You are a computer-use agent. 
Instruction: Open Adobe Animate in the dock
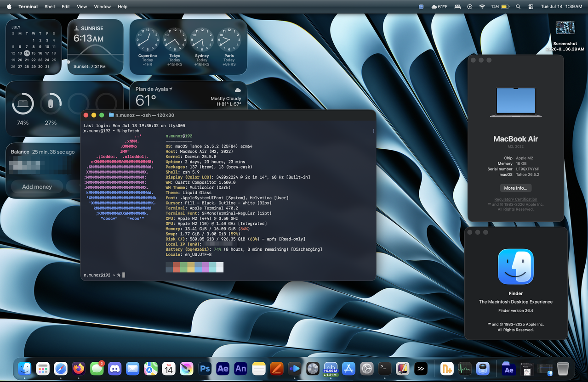[240, 368]
